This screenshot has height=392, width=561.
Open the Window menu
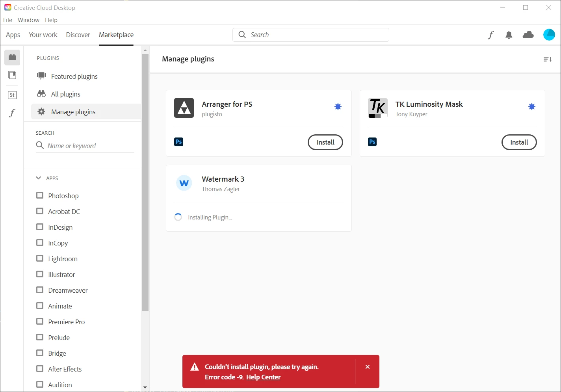pos(28,20)
